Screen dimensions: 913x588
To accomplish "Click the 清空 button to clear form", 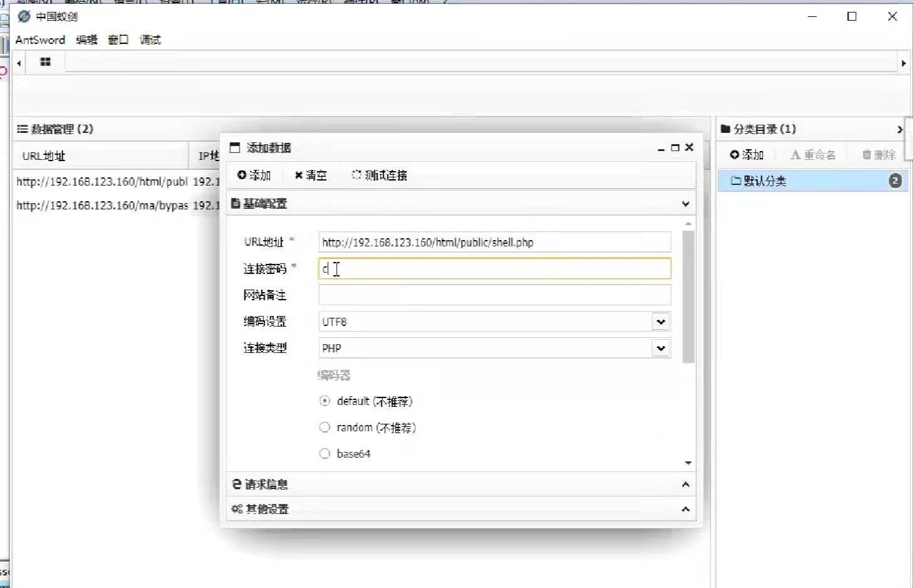I will click(311, 176).
